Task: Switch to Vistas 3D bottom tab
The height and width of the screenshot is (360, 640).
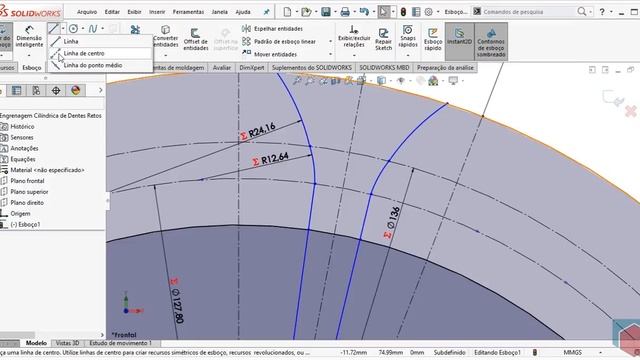Action: (67, 343)
